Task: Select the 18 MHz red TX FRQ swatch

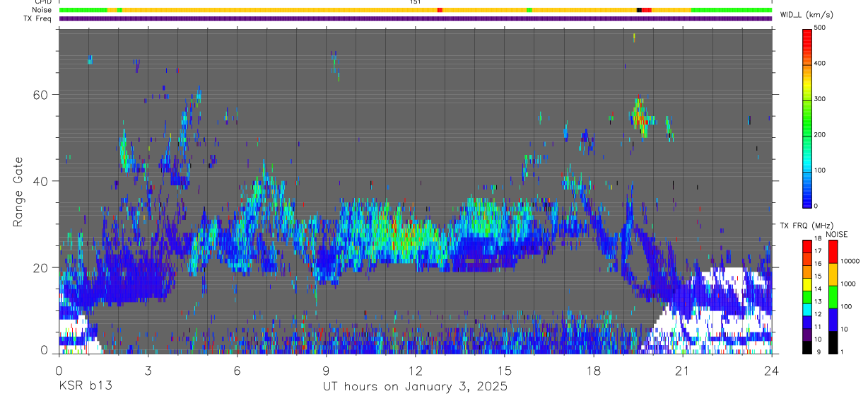Action: click(807, 245)
